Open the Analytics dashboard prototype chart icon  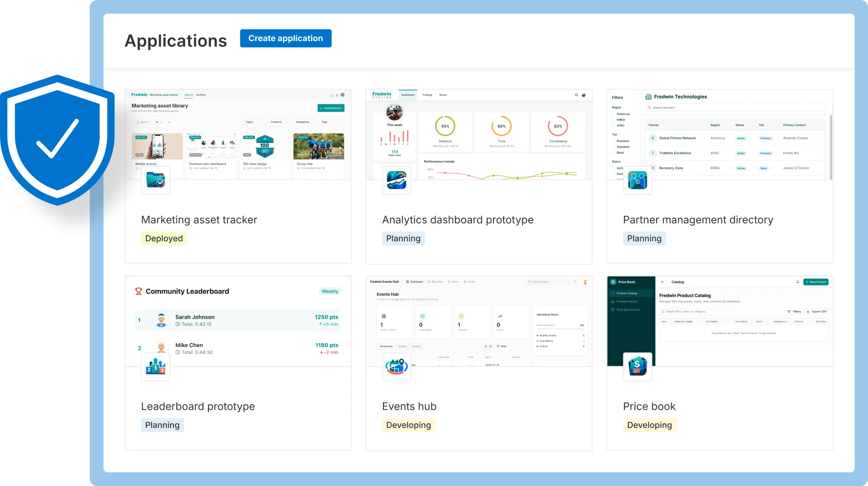[397, 180]
